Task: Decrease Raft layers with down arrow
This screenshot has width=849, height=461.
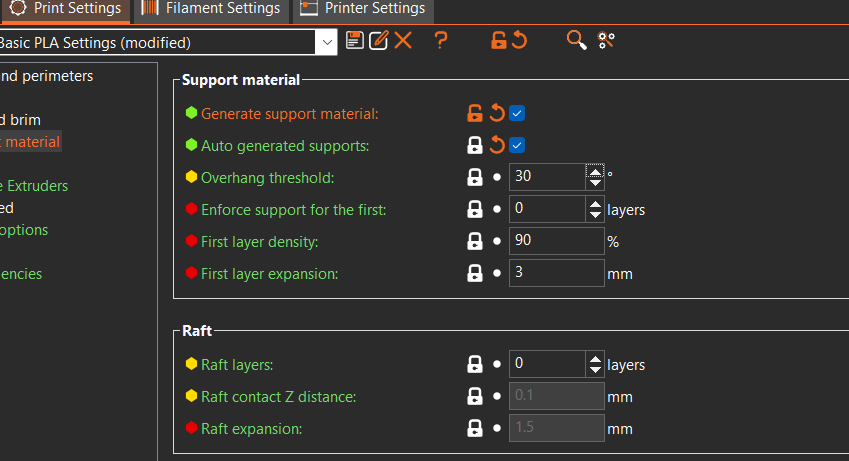Action: [595, 370]
